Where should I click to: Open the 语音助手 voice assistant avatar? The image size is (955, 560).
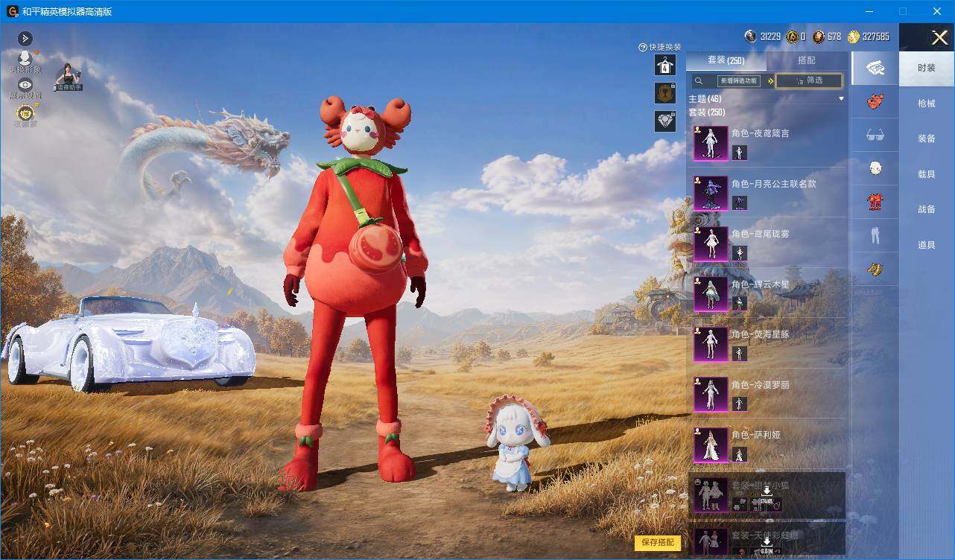(x=69, y=77)
